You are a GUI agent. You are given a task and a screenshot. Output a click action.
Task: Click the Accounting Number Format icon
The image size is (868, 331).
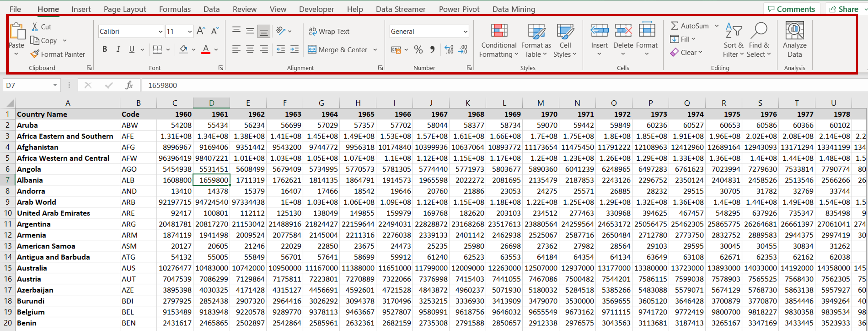coord(396,50)
